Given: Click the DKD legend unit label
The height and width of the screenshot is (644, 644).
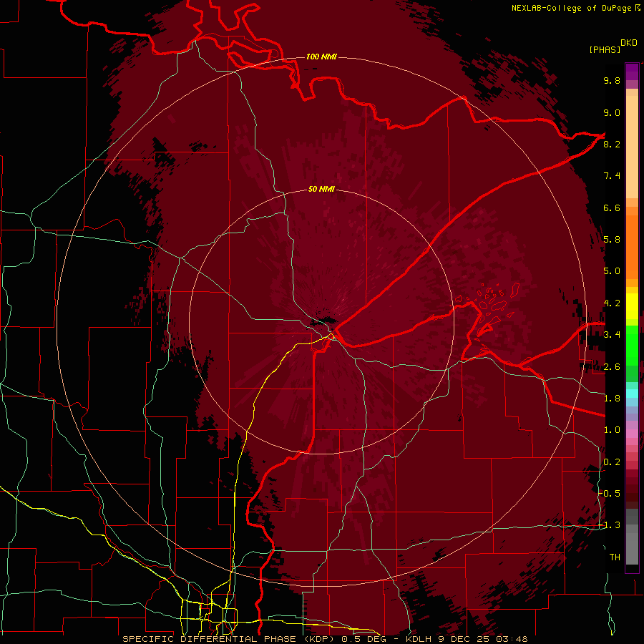Looking at the screenshot, I should pos(629,43).
